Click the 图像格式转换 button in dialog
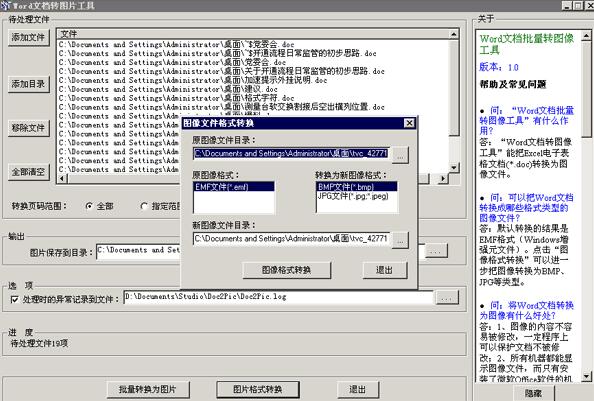 pyautogui.click(x=286, y=270)
